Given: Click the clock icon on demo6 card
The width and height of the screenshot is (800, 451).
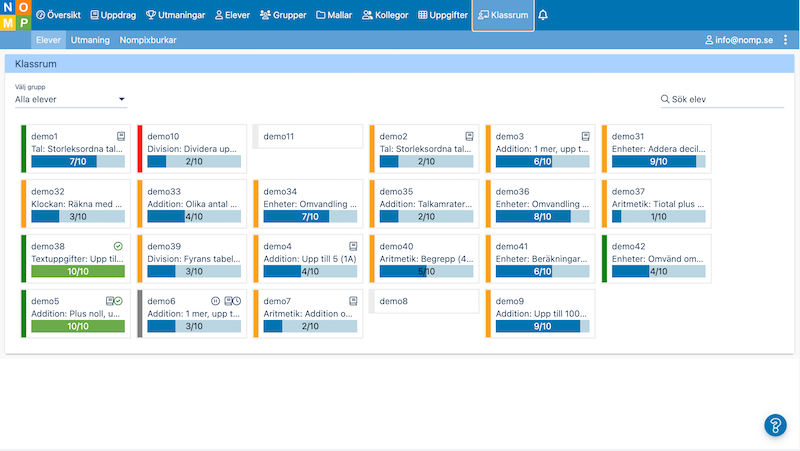Looking at the screenshot, I should pyautogui.click(x=236, y=301).
